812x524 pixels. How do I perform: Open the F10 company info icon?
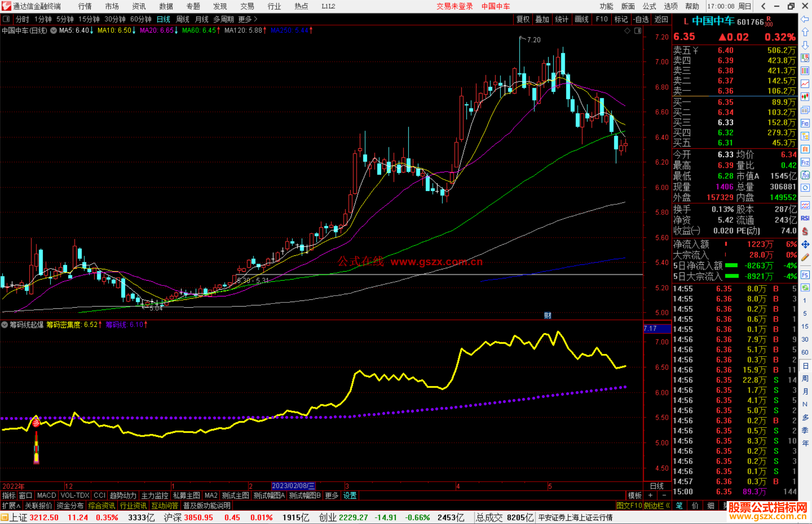[805, 123]
